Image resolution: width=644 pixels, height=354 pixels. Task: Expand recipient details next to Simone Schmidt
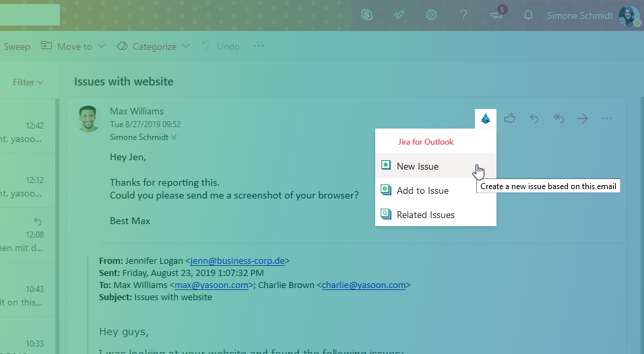coord(174,137)
